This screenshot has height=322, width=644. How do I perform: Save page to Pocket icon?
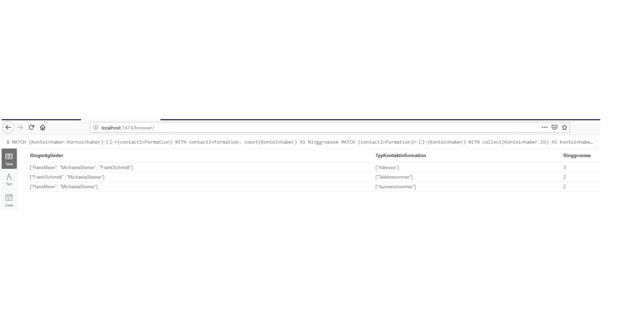555,128
